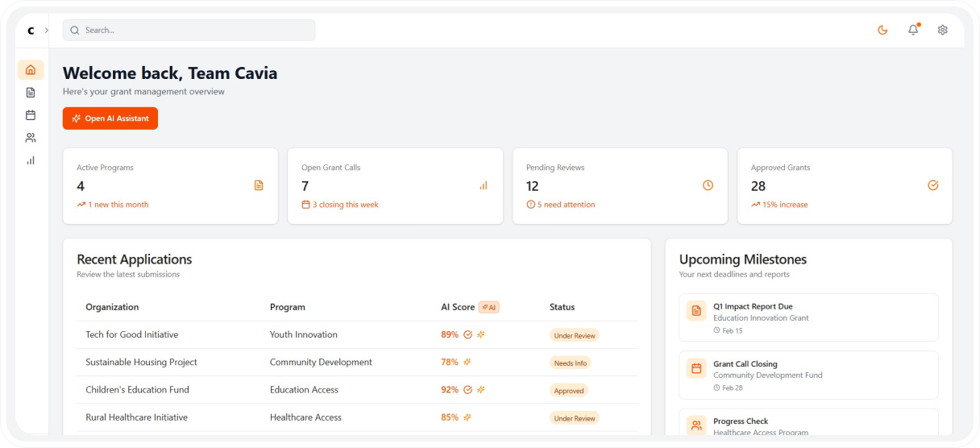
Task: Click people icon on Progress Check milestone
Action: (x=696, y=425)
